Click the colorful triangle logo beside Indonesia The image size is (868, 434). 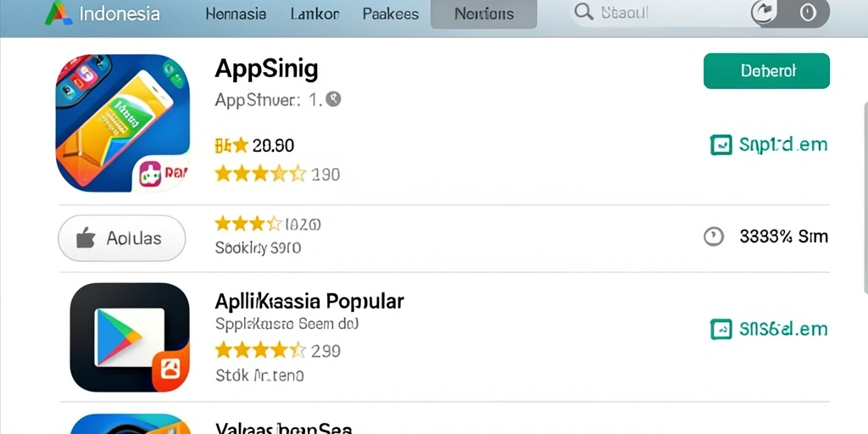pyautogui.click(x=58, y=14)
